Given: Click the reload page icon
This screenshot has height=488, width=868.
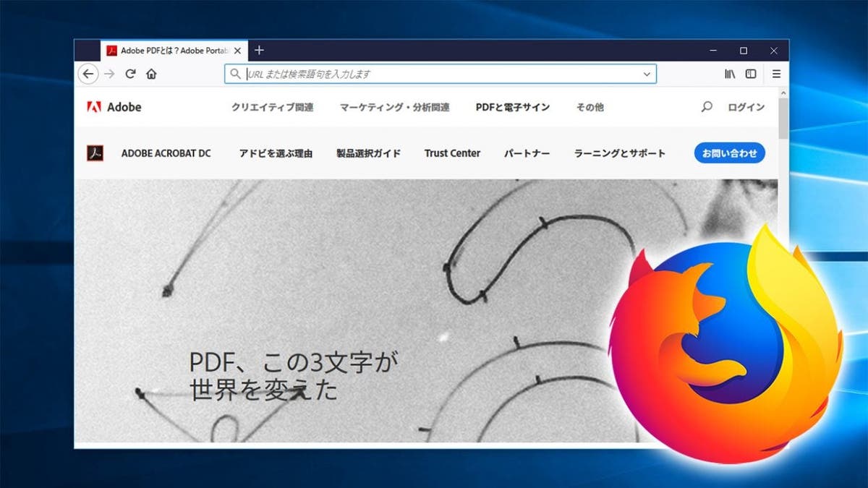Looking at the screenshot, I should pos(130,74).
